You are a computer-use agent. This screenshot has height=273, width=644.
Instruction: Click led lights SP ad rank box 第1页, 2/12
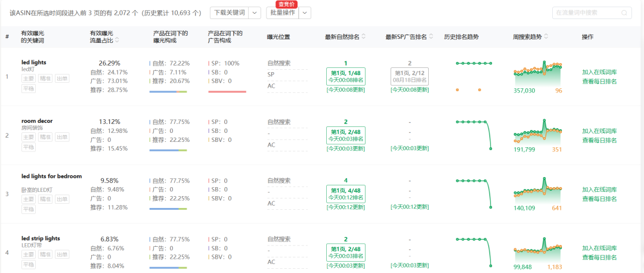coord(409,76)
